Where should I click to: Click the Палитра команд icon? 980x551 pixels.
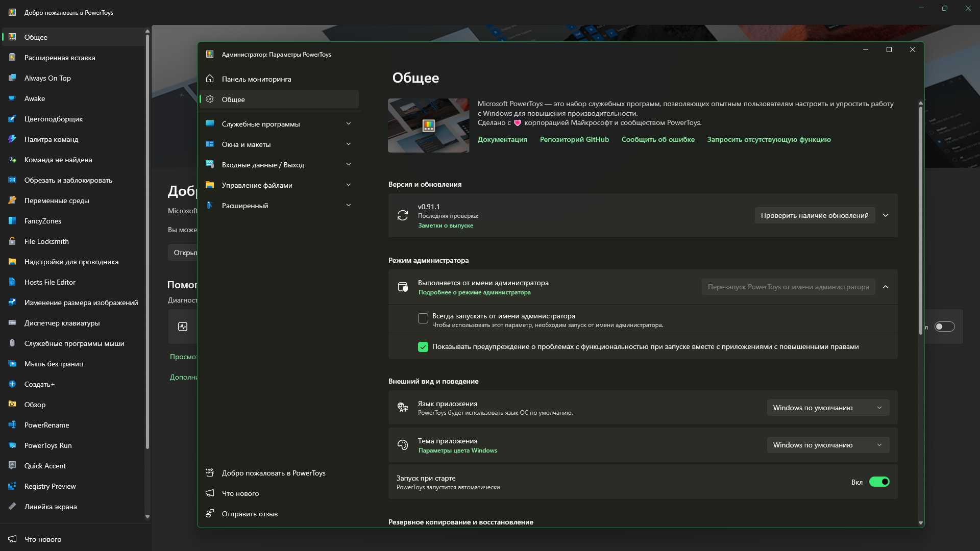pos(12,139)
